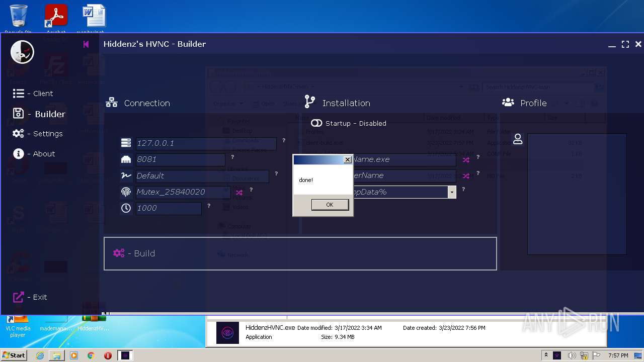Show help for the 1000 delay field
Image resolution: width=644 pixels, height=362 pixels.
click(209, 206)
